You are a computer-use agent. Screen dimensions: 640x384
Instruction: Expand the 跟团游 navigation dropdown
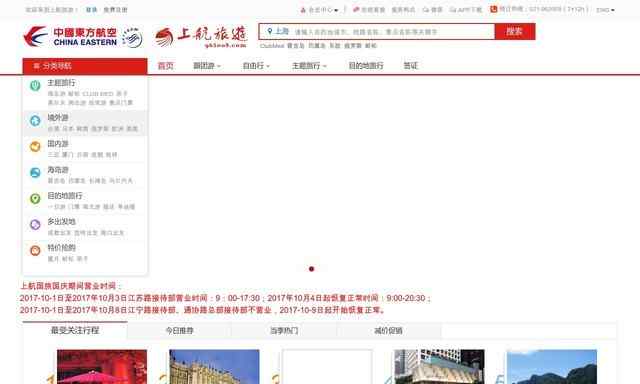coord(207,66)
